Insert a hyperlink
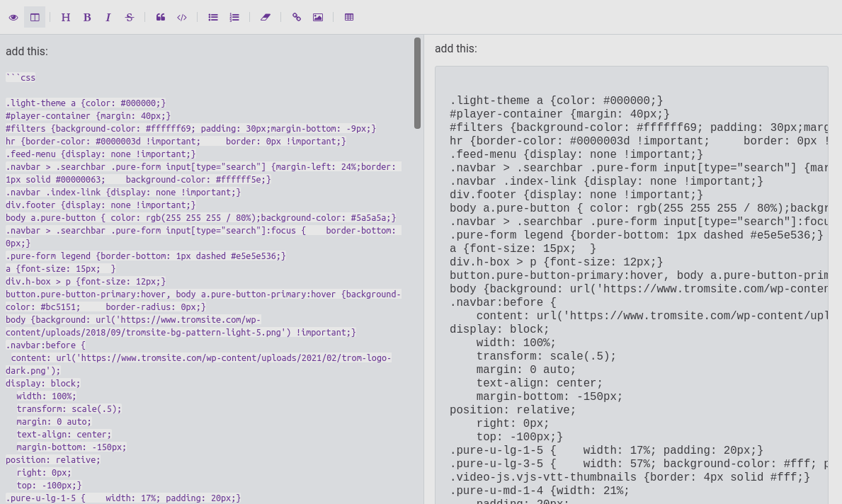 click(297, 17)
